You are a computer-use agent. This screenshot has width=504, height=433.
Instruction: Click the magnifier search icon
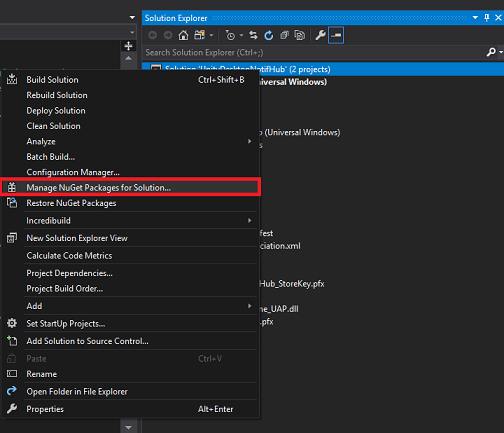pos(491,52)
